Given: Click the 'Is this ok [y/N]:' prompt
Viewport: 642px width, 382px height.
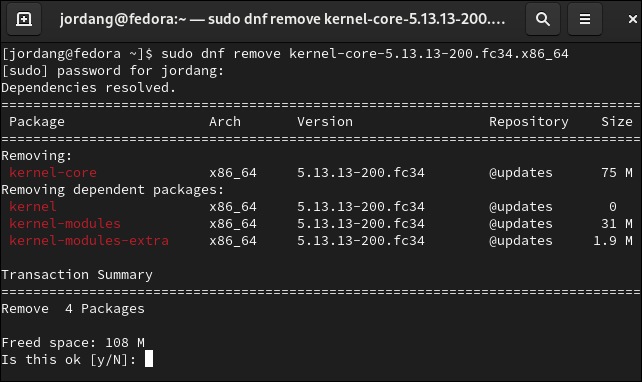Looking at the screenshot, I should [69, 360].
